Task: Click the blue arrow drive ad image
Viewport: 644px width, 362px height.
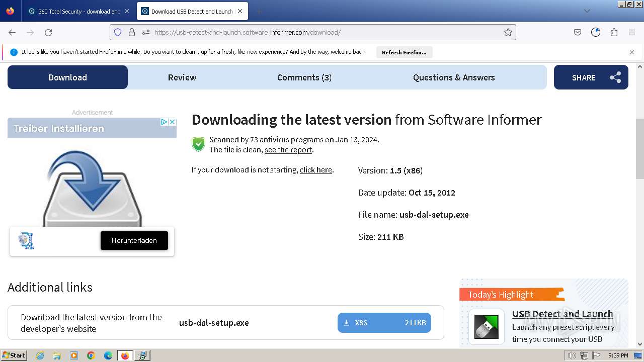Action: [92, 188]
